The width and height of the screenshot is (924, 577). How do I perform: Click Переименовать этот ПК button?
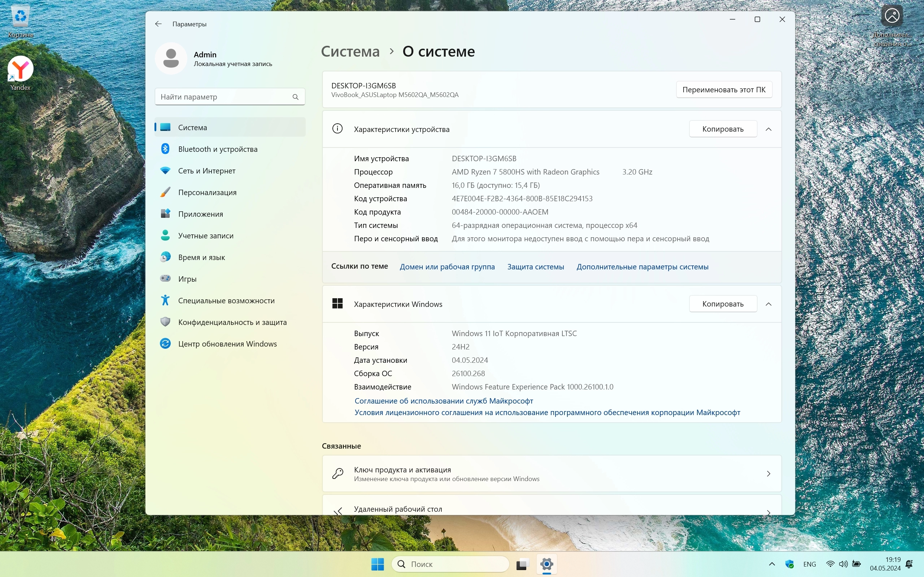pyautogui.click(x=724, y=89)
